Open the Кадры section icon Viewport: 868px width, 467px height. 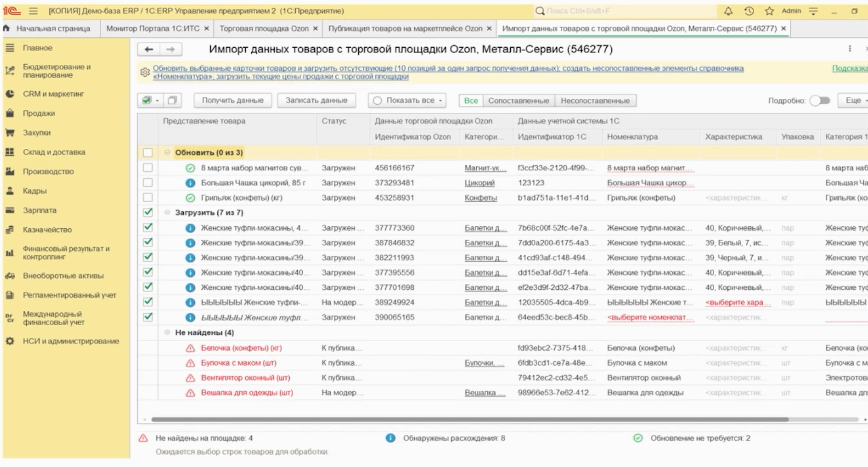coord(10,191)
